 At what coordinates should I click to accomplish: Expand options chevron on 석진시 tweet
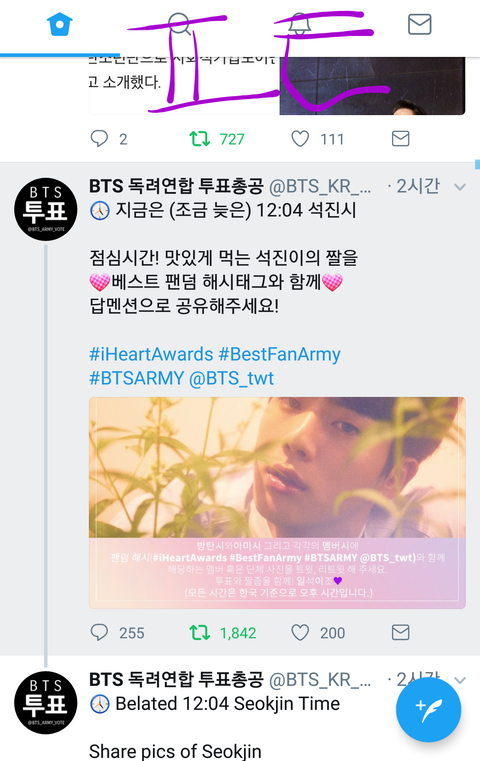(460, 187)
